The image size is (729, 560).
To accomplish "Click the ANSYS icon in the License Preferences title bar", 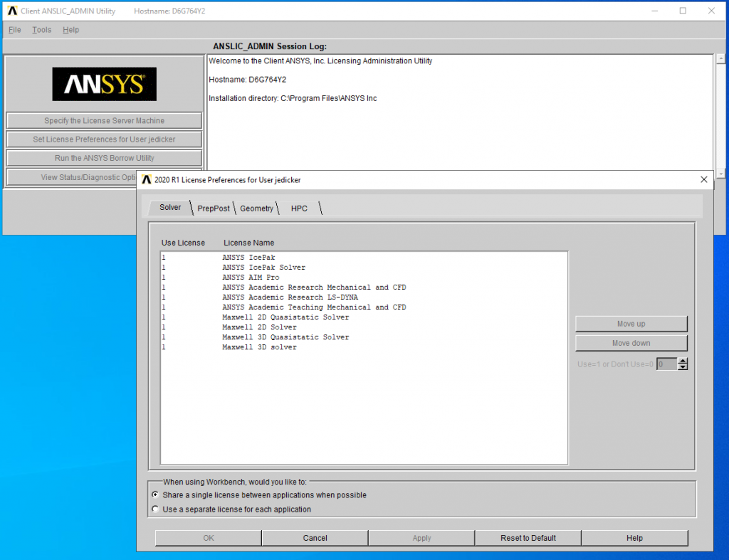I will tap(147, 180).
